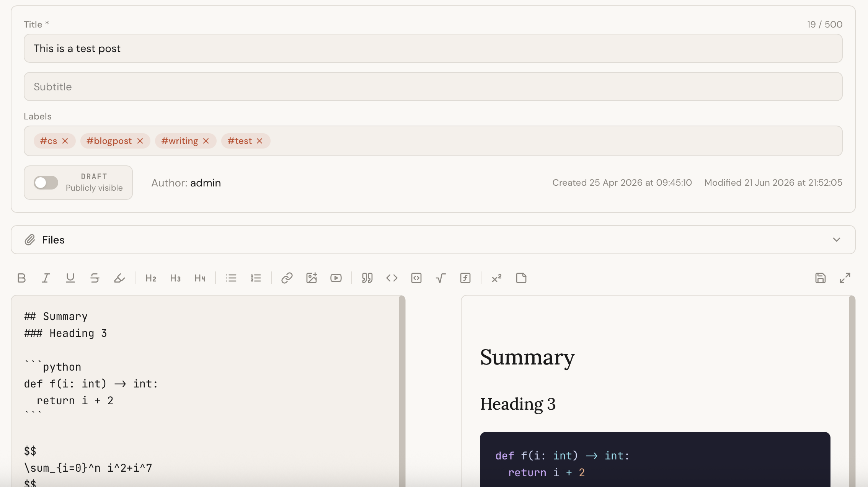This screenshot has height=487, width=868.
Task: Expand editor to fullscreen
Action: tap(845, 278)
